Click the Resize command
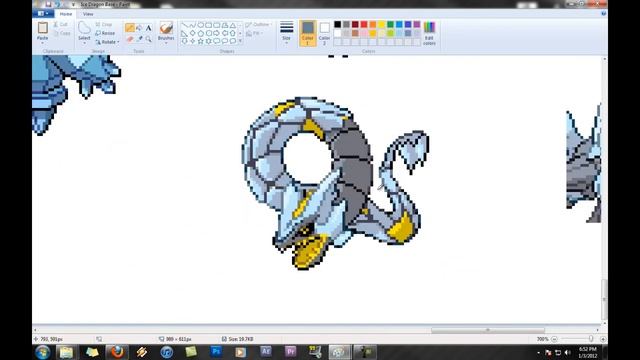Viewport: 640px width, 360px height. click(105, 33)
